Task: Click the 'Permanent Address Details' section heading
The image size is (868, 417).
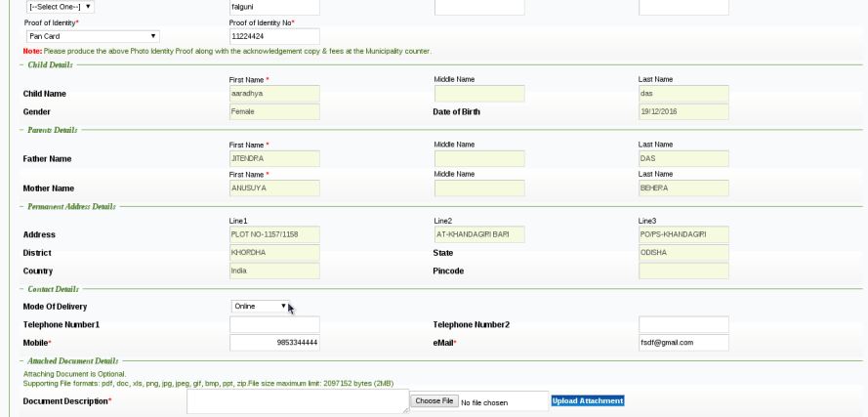Action: 71,207
